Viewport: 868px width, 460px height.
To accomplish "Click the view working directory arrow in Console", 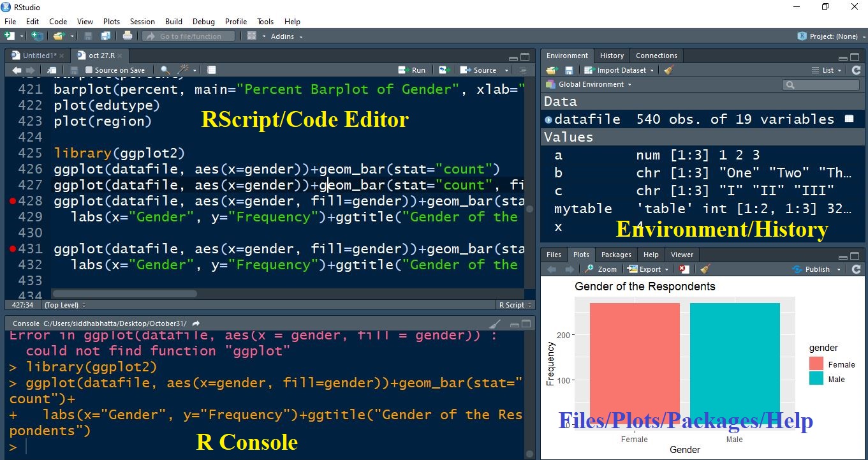I will [x=196, y=323].
